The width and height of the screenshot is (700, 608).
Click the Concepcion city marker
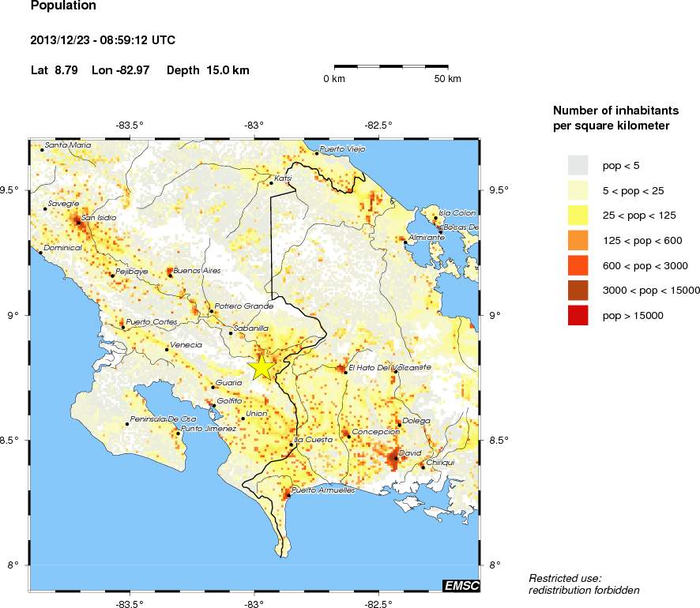pyautogui.click(x=349, y=437)
